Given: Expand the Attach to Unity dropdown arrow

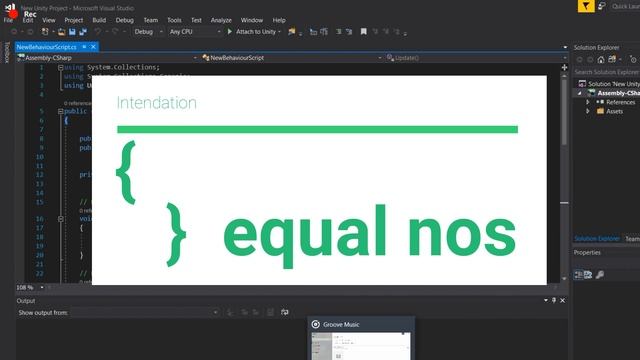Looking at the screenshot, I should click(x=279, y=31).
